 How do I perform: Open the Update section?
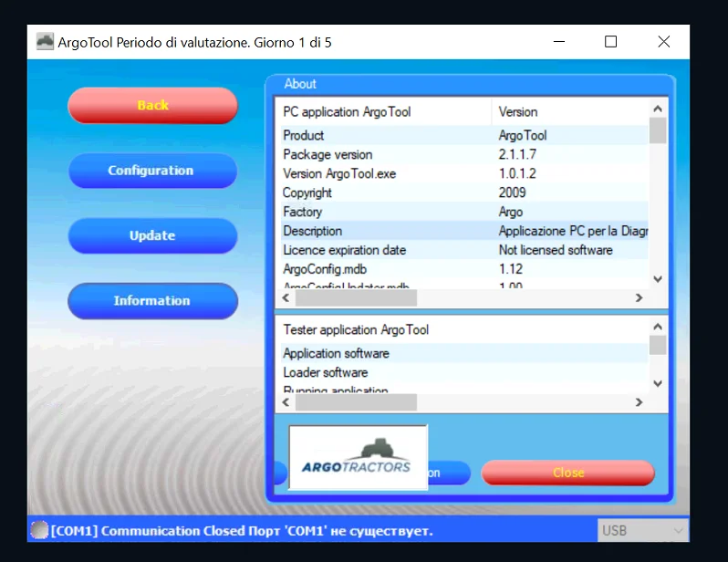tap(151, 235)
